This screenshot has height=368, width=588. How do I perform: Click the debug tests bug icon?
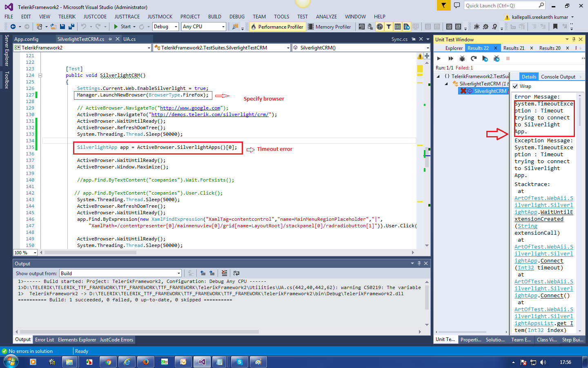462,58
